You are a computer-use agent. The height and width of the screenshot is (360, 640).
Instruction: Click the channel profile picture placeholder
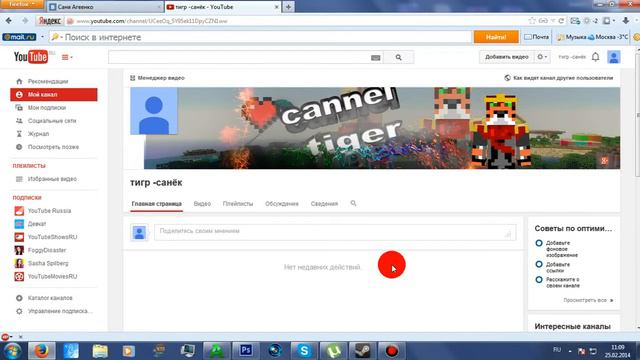[154, 111]
